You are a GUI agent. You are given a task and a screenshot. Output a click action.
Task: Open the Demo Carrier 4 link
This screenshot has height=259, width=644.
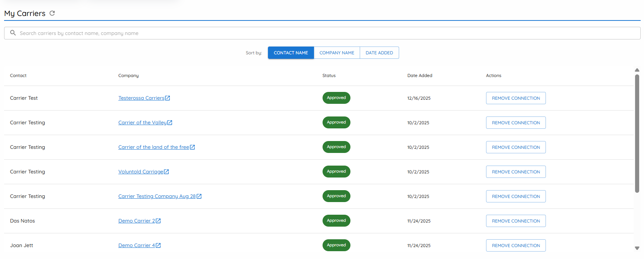point(137,246)
